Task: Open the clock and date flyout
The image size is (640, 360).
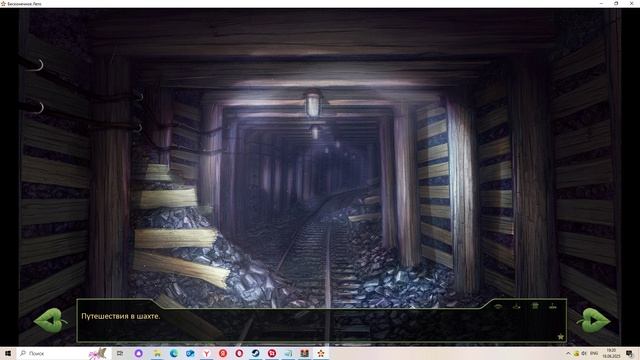Action: coord(611,353)
